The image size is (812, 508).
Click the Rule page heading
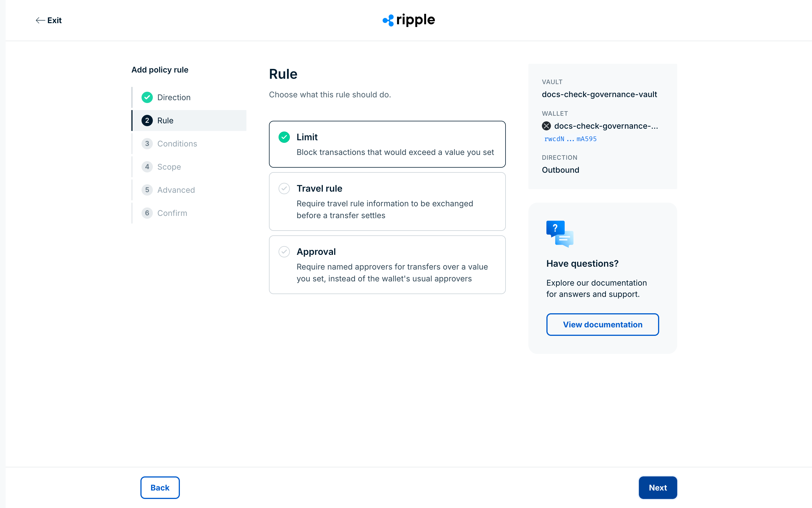pos(283,74)
